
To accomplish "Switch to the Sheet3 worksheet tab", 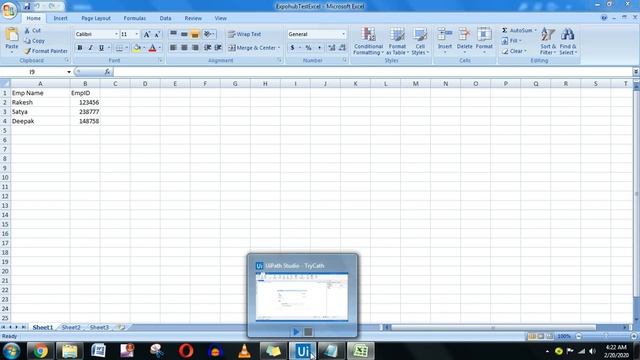I will click(99, 327).
